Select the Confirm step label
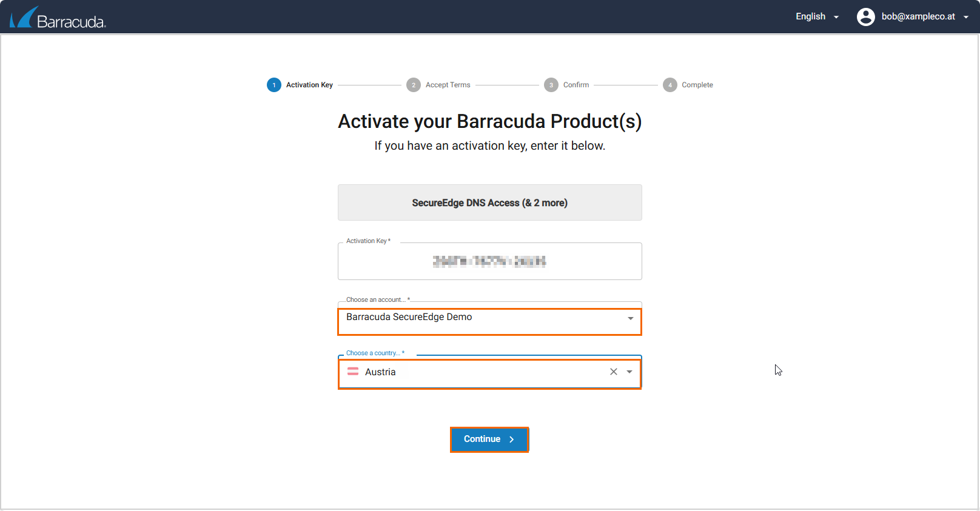Image resolution: width=980 pixels, height=511 pixels. point(576,85)
